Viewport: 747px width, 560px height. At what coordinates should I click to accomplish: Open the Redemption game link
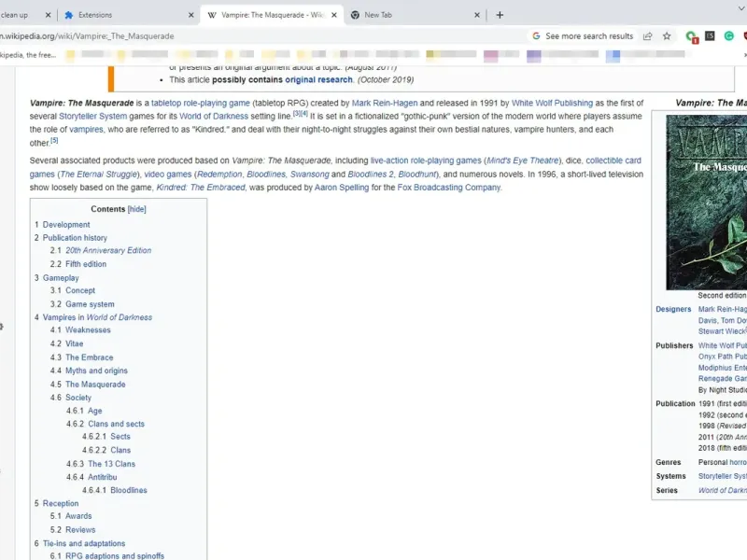point(219,175)
